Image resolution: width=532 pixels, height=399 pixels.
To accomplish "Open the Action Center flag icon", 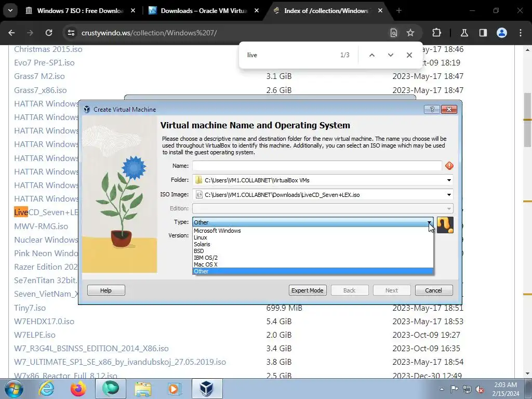I will [454, 389].
